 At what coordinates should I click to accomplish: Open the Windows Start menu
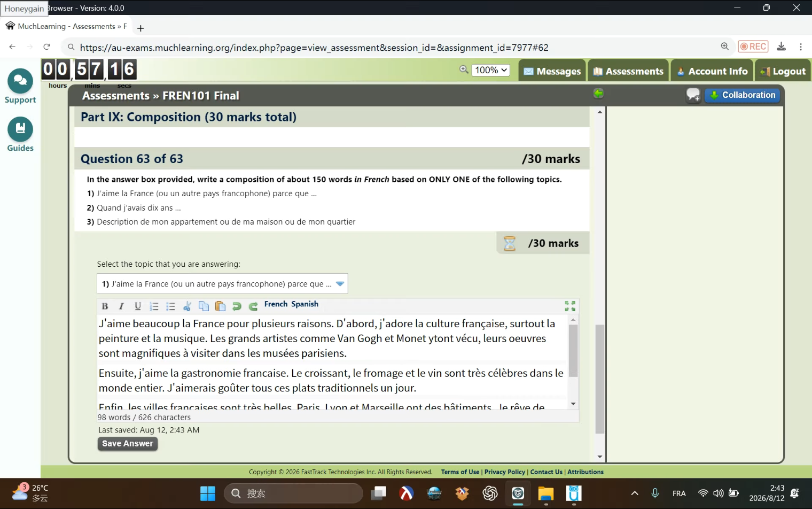click(x=208, y=493)
